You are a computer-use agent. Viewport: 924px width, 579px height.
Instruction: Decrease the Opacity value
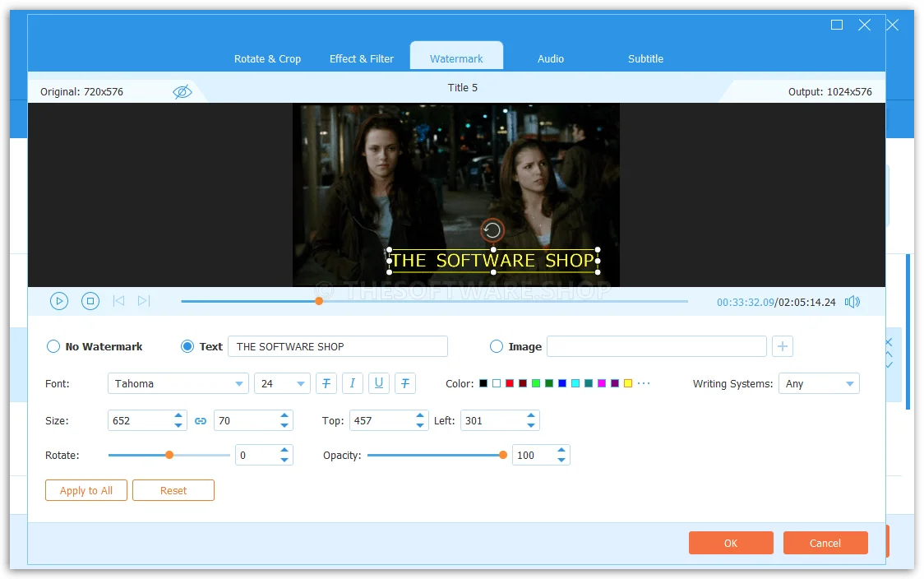[x=561, y=460]
